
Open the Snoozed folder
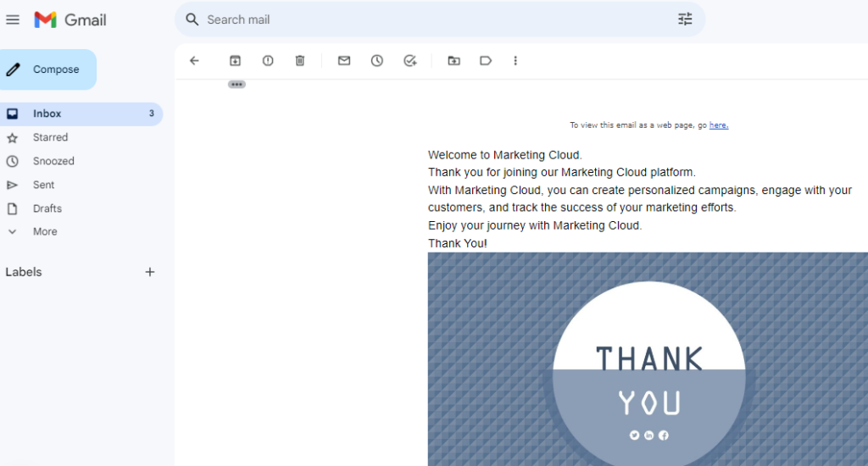pos(53,161)
